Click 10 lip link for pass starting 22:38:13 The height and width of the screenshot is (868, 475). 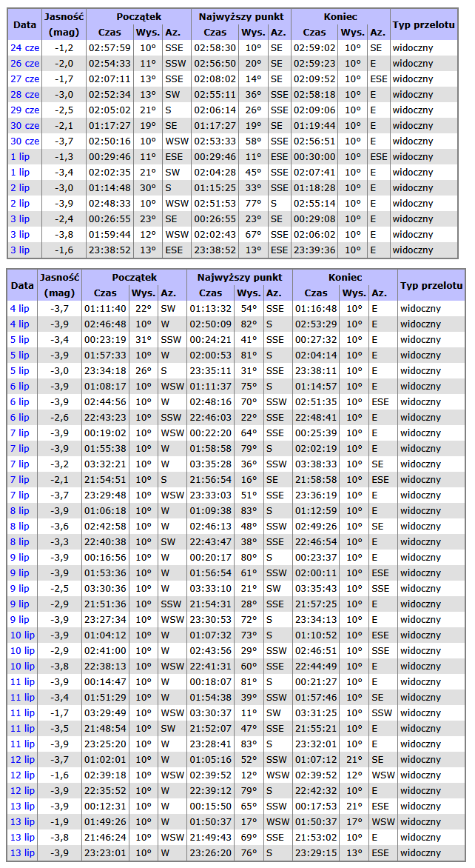(22, 665)
